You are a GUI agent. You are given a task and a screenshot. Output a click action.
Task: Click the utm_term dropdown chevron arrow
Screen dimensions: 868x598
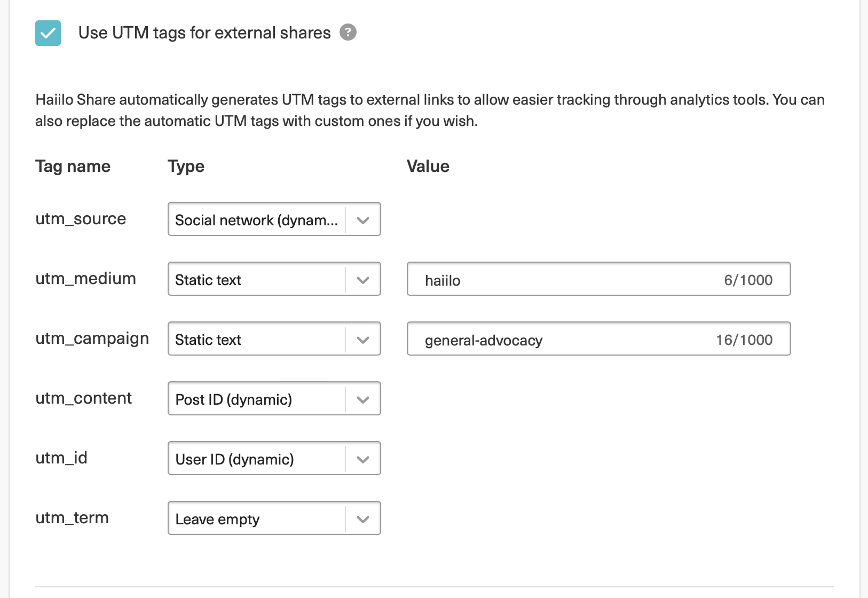click(363, 518)
